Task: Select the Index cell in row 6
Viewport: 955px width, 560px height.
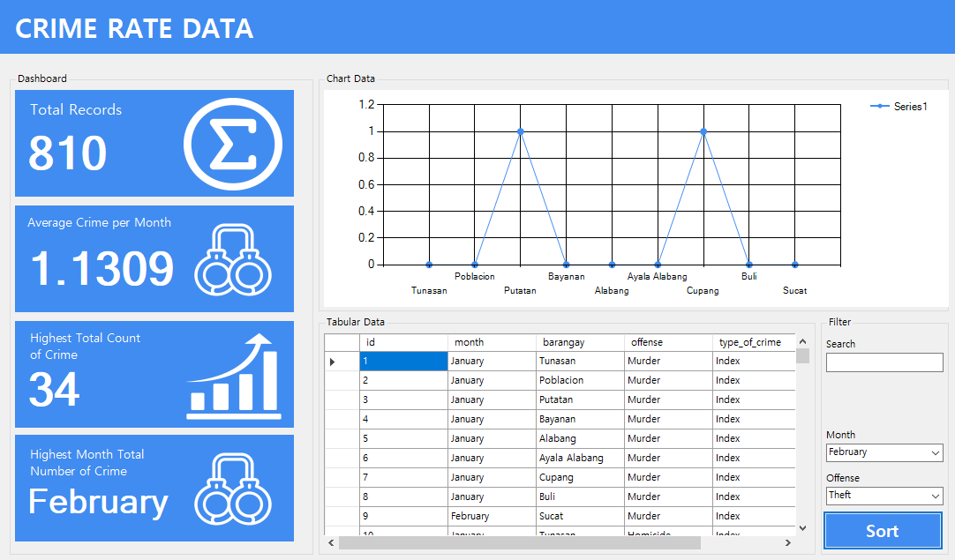Action: (x=754, y=459)
